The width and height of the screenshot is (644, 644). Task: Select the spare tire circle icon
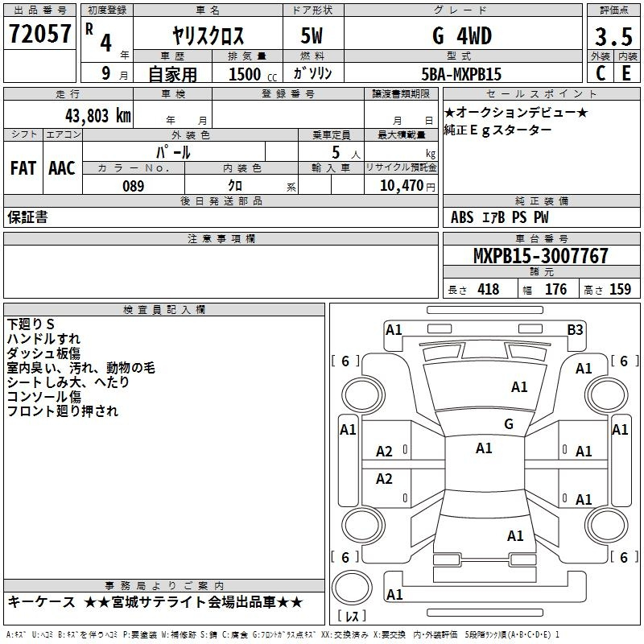[x=352, y=588]
